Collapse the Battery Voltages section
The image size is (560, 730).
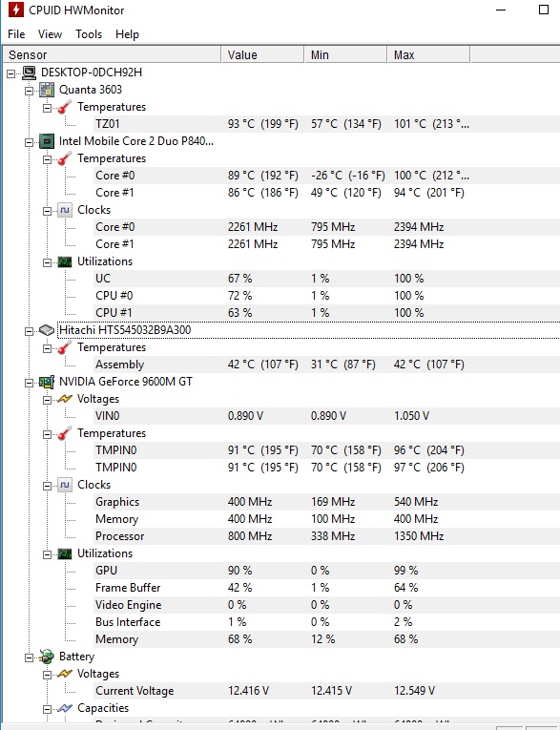(x=48, y=675)
